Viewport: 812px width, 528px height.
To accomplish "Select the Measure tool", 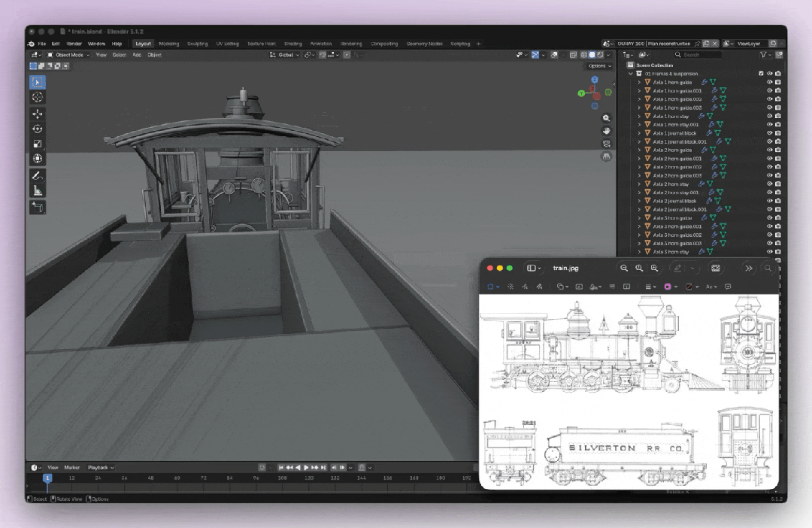I will coord(38,191).
